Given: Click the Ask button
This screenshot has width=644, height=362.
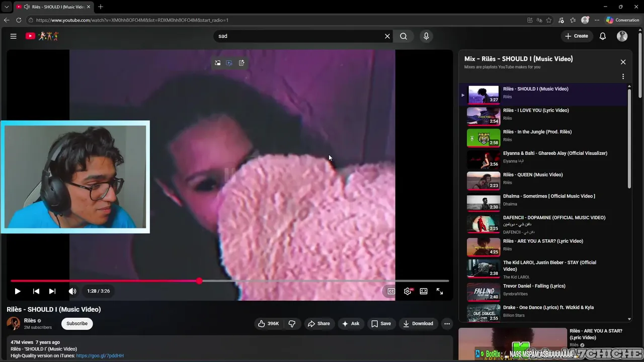Looking at the screenshot, I should tap(351, 323).
